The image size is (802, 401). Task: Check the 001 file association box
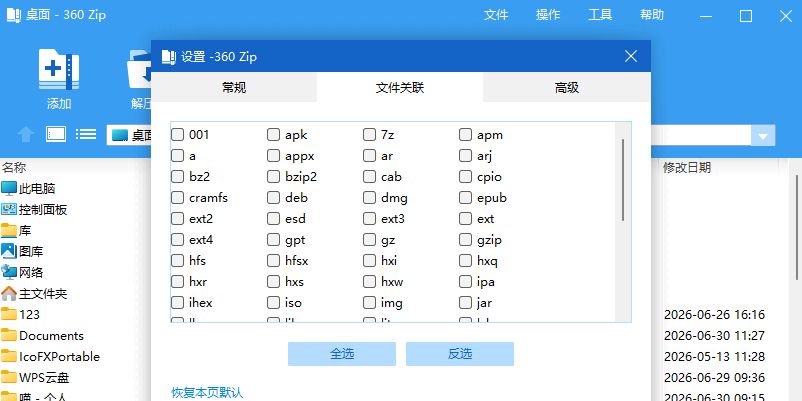click(177, 135)
